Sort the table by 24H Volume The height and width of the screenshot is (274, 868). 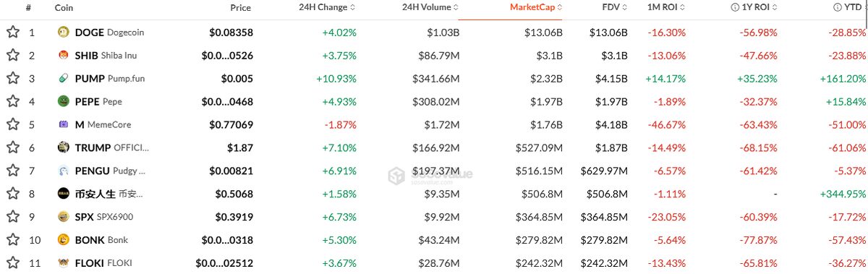tap(430, 8)
